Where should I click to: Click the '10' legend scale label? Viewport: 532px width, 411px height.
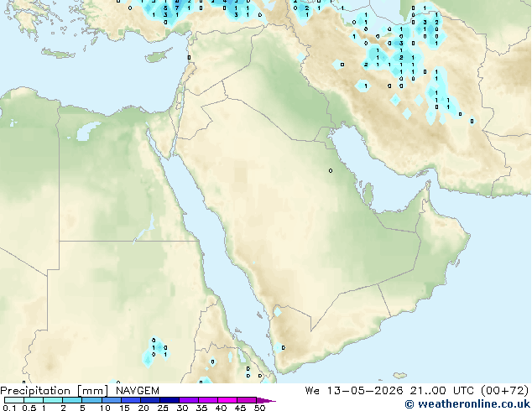(x=105, y=408)
